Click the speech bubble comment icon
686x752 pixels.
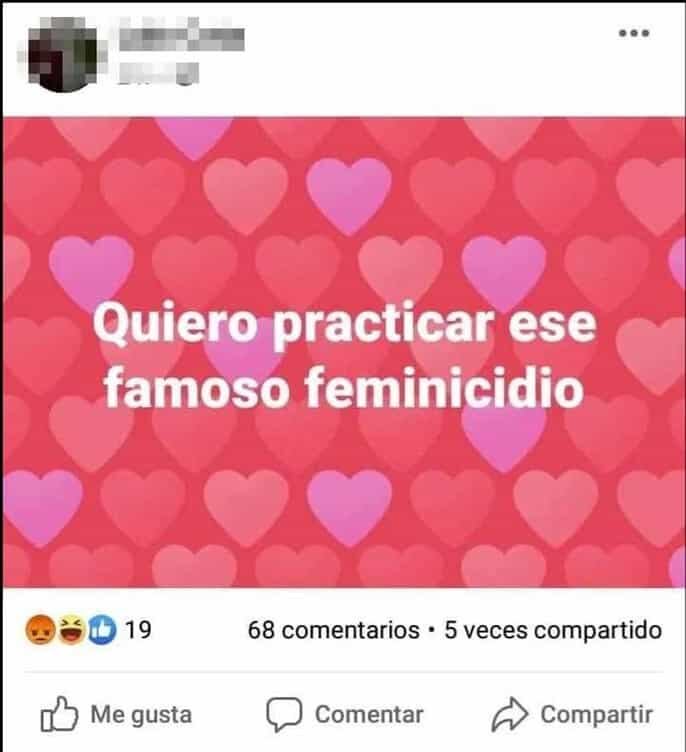point(284,714)
